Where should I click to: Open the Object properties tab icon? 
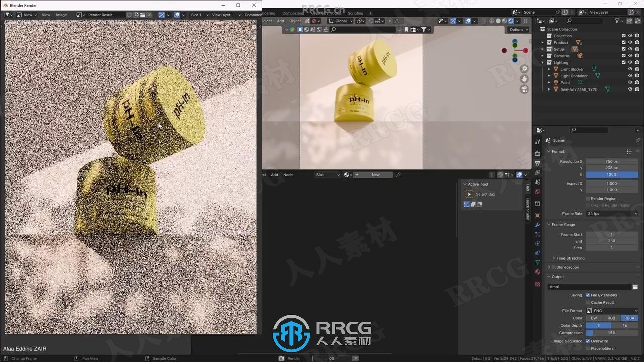(538, 215)
